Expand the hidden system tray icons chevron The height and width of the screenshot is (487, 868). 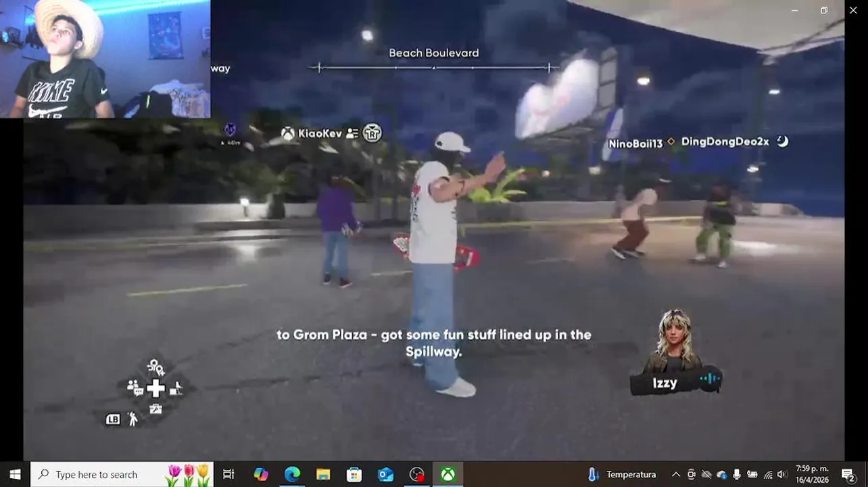[x=675, y=474]
